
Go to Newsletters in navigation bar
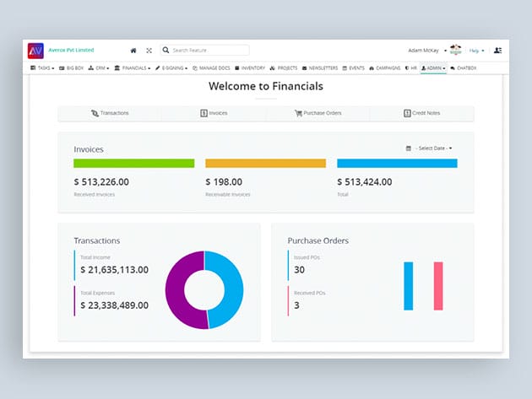coord(320,67)
